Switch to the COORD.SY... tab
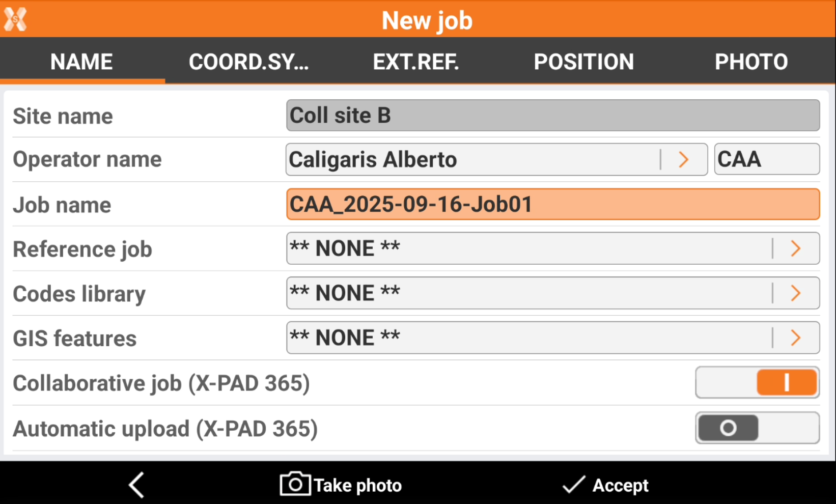This screenshot has height=504, width=836. pos(248,62)
